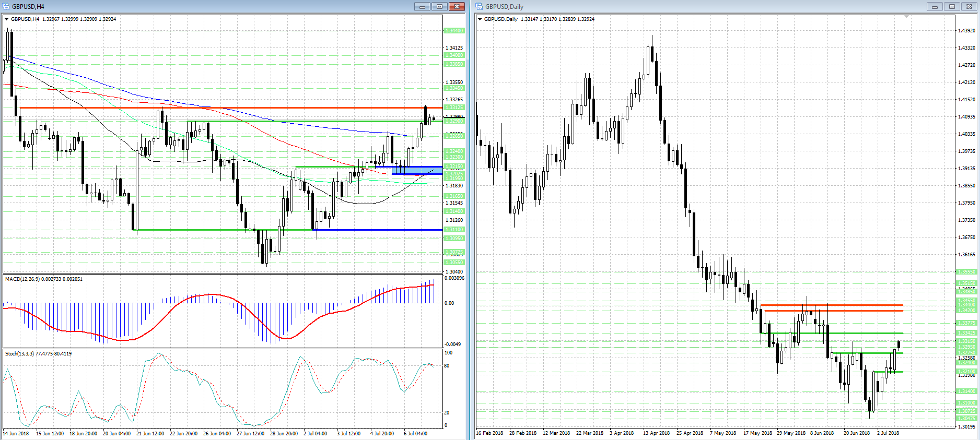The width and height of the screenshot is (980, 440).
Task: Click the GBPUSD,Daily window chart icon
Action: (479, 6)
